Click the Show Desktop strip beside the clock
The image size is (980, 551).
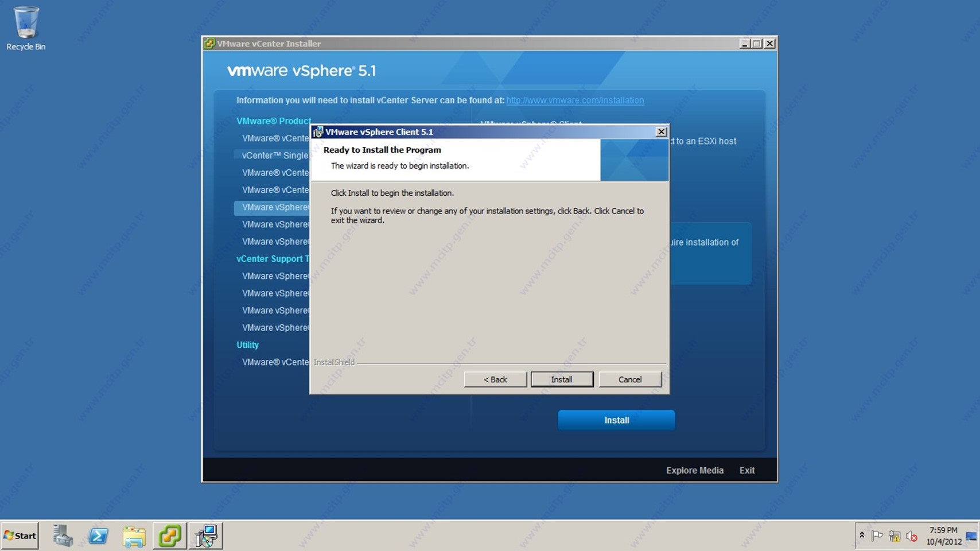971,536
